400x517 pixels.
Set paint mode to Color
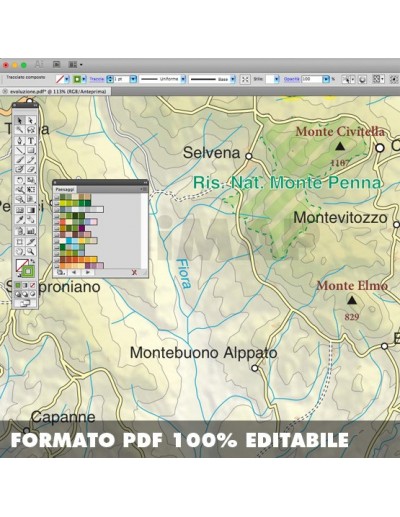18,285
